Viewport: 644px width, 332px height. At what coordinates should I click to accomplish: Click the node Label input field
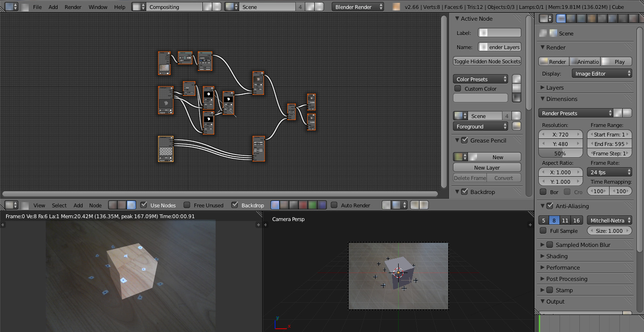[x=500, y=33]
